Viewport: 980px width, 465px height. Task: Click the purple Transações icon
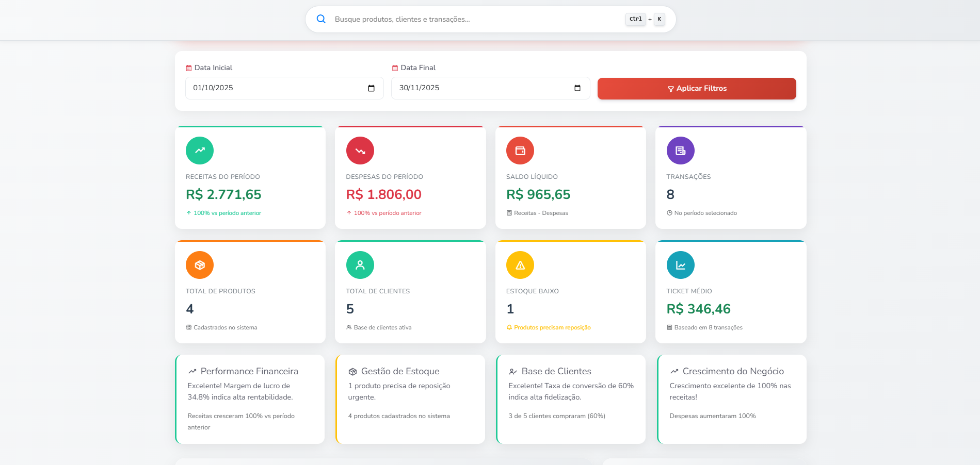pos(681,151)
